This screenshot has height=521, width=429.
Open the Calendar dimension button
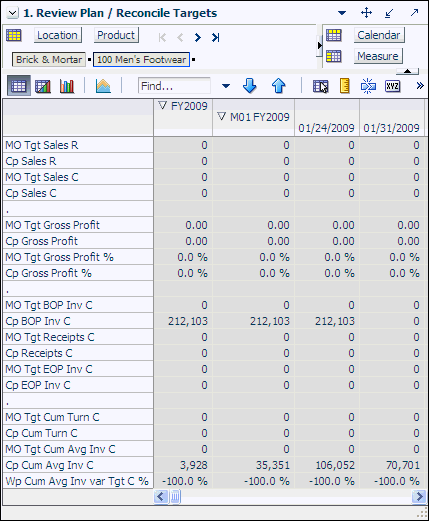tap(379, 35)
